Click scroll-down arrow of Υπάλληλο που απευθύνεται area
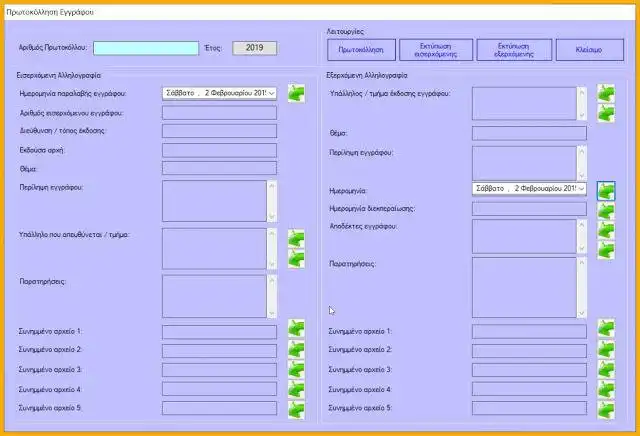 (x=272, y=264)
